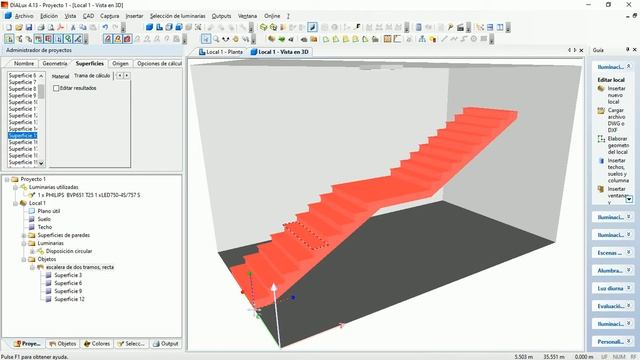
Task: Click the Print toolbar icon
Action: tap(41, 27)
